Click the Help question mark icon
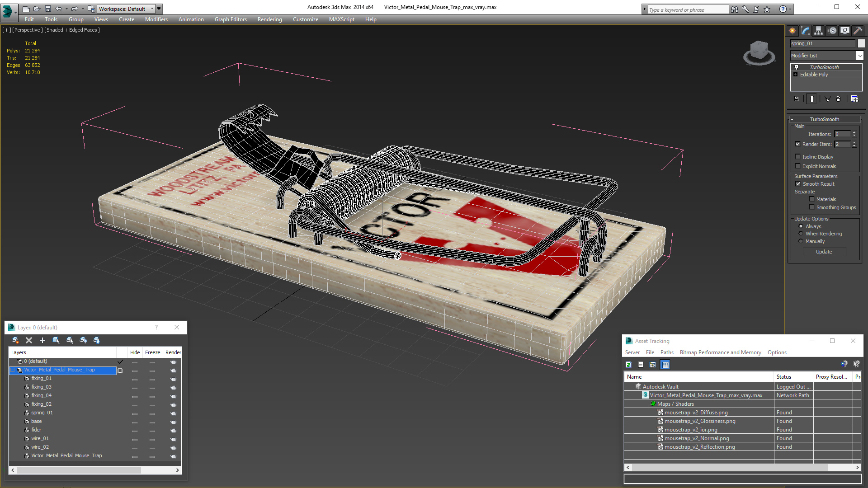This screenshot has width=868, height=488. (x=783, y=9)
